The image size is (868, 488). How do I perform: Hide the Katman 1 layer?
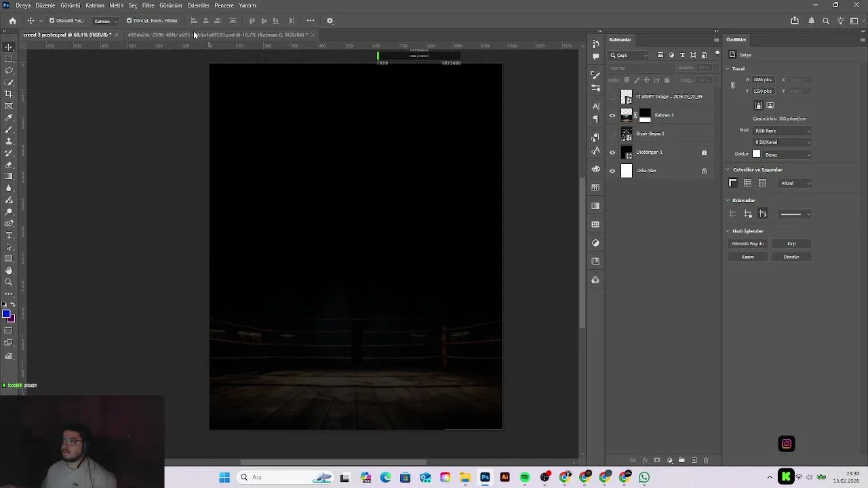tap(612, 115)
